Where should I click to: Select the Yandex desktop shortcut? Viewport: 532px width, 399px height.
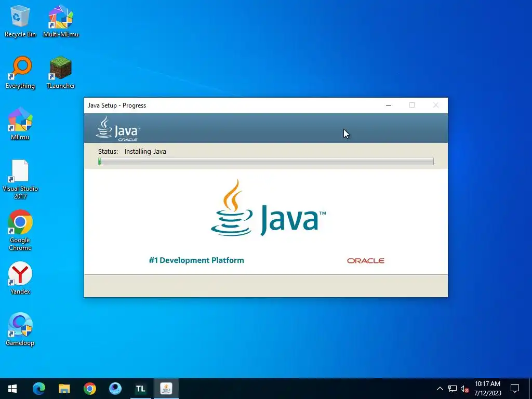[x=20, y=278]
